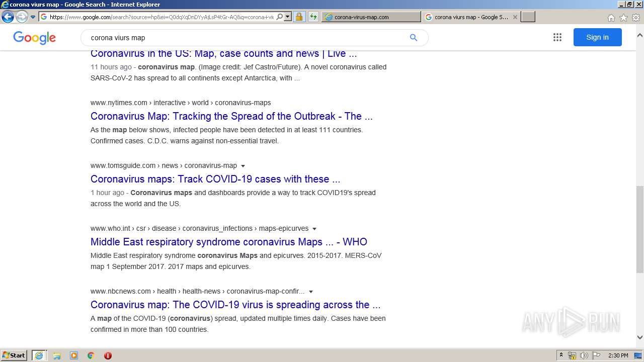Close the Google Search tab
Viewport: 644px width, 362px height.
(x=515, y=17)
